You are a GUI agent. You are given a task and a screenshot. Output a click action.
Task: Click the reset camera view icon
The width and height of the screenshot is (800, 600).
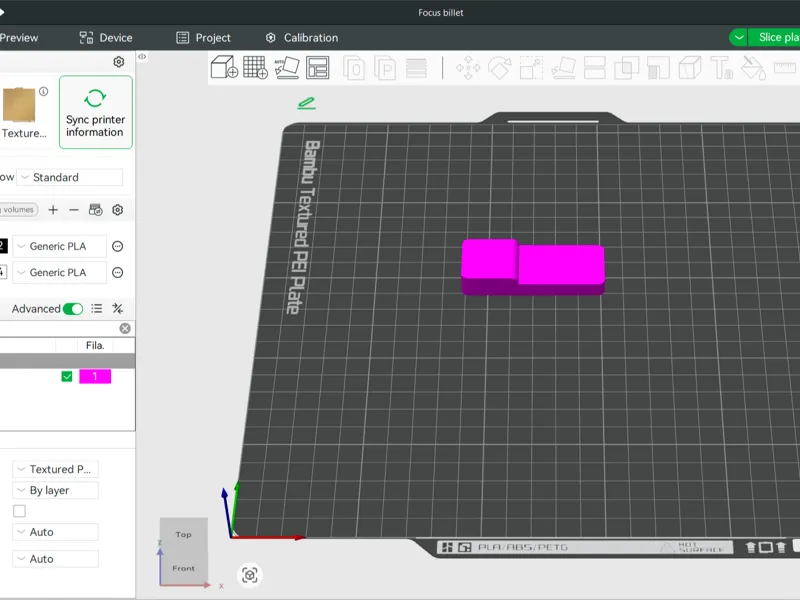(249, 575)
